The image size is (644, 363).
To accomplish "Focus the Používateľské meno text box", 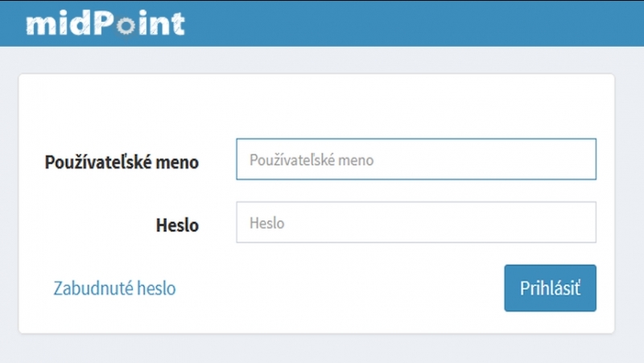I will (416, 159).
